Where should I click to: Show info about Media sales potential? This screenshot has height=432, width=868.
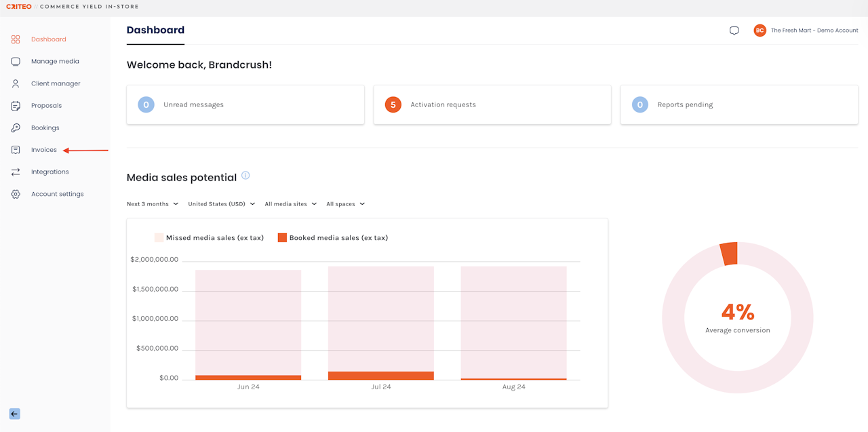245,176
